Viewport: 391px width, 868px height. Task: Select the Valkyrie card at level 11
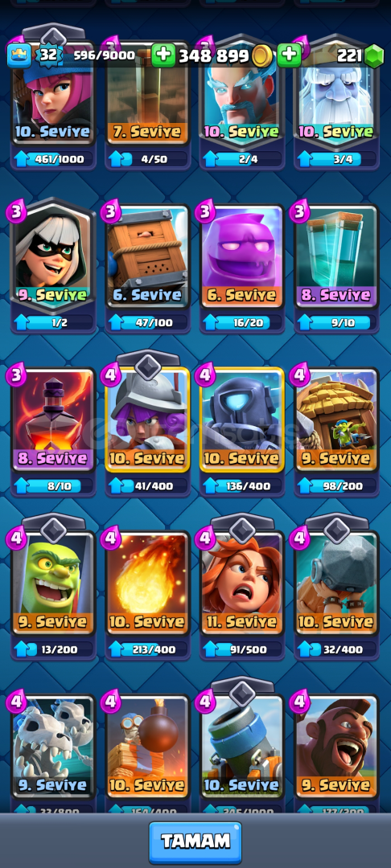click(x=242, y=586)
